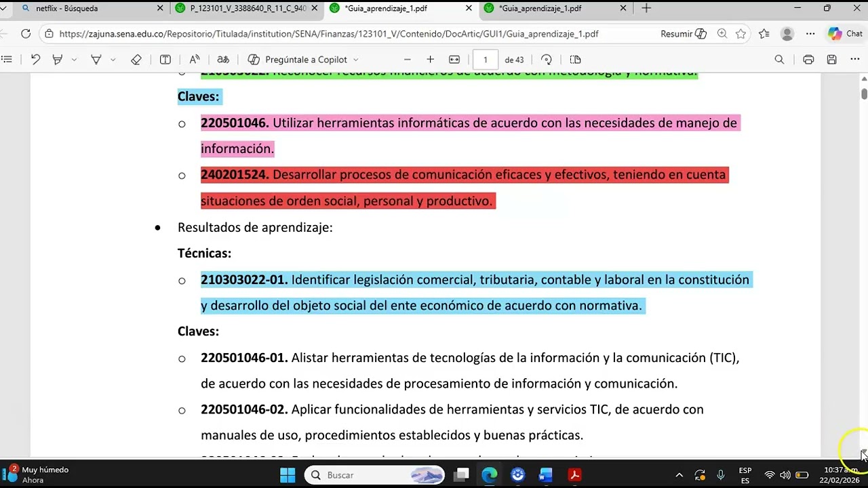Click the microphone tray icon
Image resolution: width=868 pixels, height=488 pixels.
point(721,475)
